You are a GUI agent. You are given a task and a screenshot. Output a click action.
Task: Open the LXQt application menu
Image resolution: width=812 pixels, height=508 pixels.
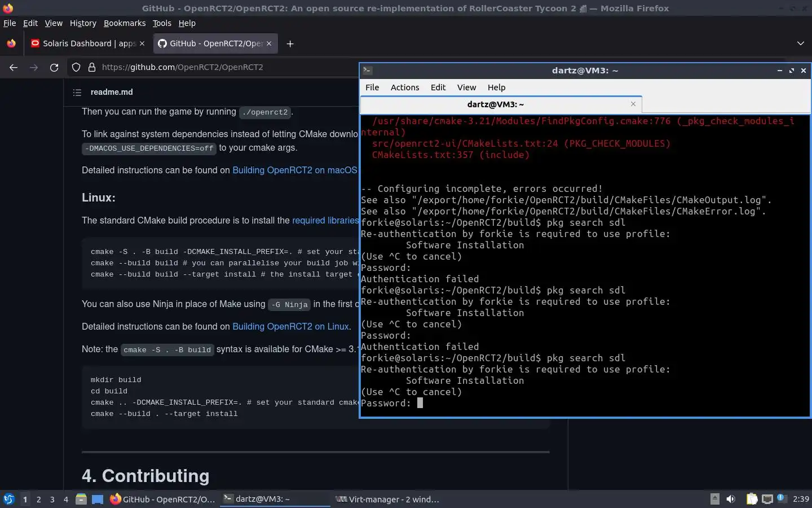9,499
